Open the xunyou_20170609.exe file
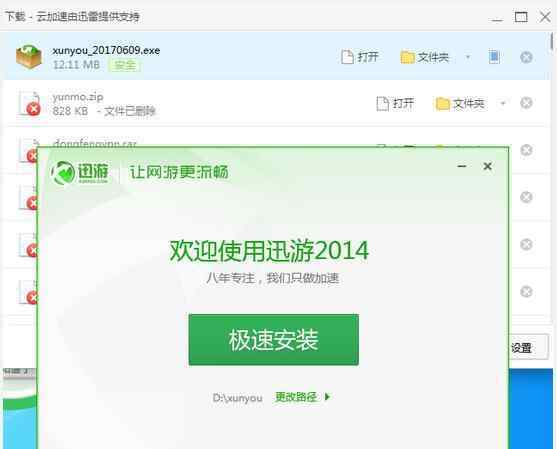 [x=359, y=57]
